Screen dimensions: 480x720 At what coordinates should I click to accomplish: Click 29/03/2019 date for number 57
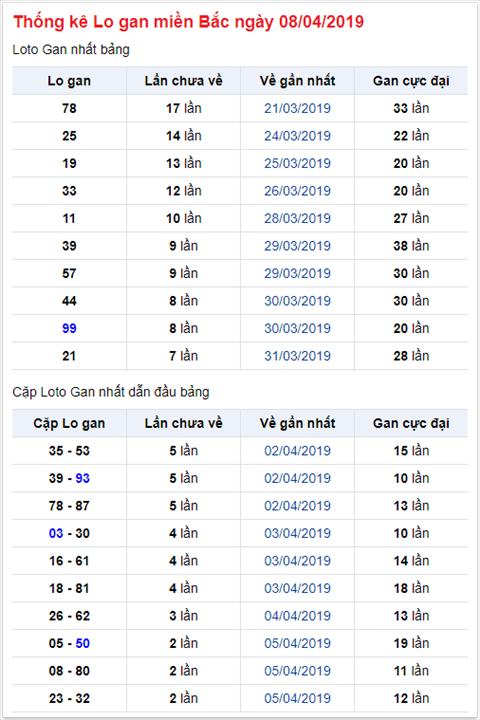297,273
